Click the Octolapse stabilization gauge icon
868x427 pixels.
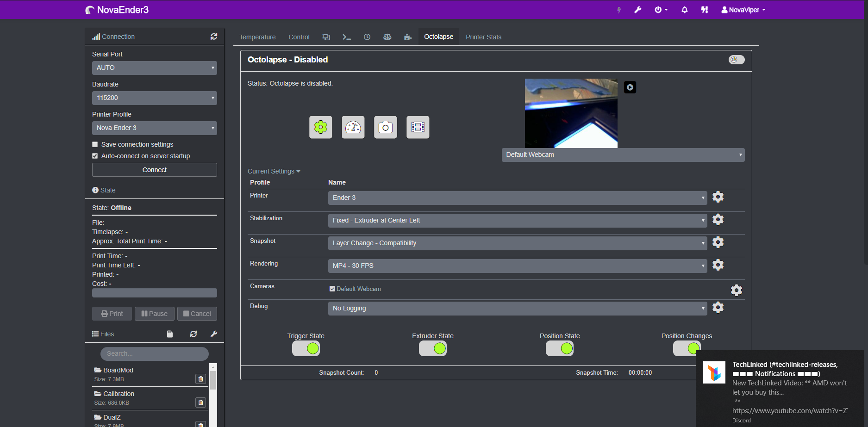[x=353, y=127]
